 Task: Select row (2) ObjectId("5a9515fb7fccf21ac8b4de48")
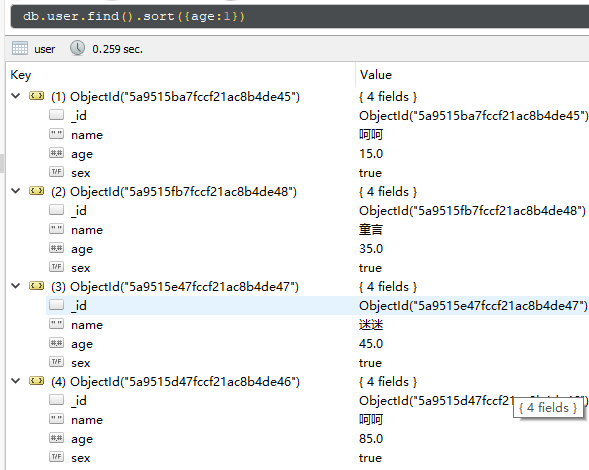174,192
